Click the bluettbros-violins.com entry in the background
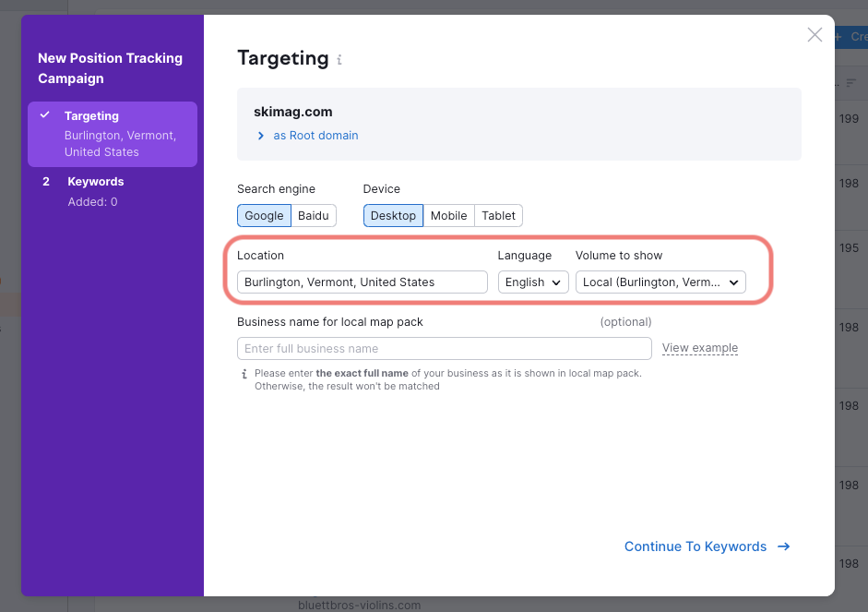 pyautogui.click(x=359, y=606)
